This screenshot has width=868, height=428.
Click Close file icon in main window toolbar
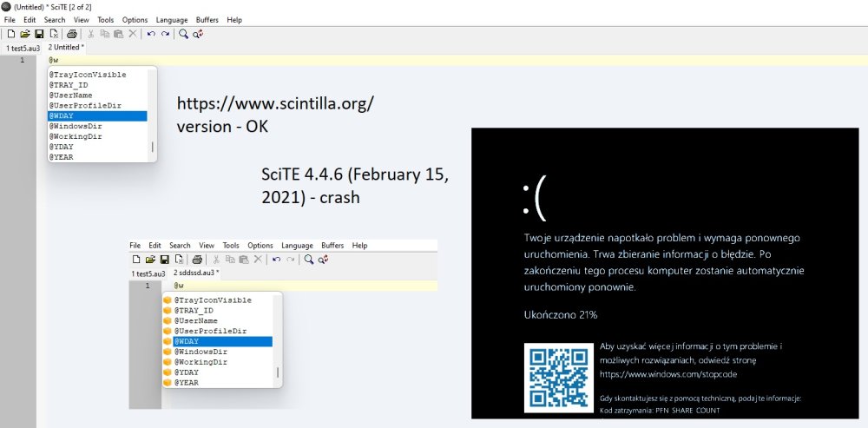point(54,34)
